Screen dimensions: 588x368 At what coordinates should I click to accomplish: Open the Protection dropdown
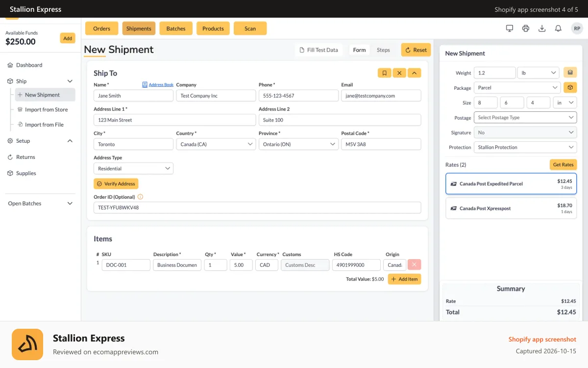525,147
